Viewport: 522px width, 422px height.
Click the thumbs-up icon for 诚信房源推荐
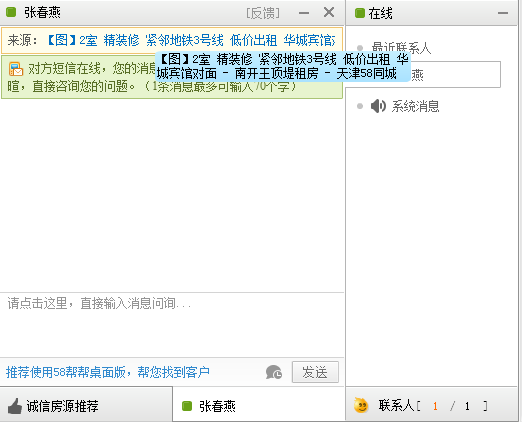[14, 406]
